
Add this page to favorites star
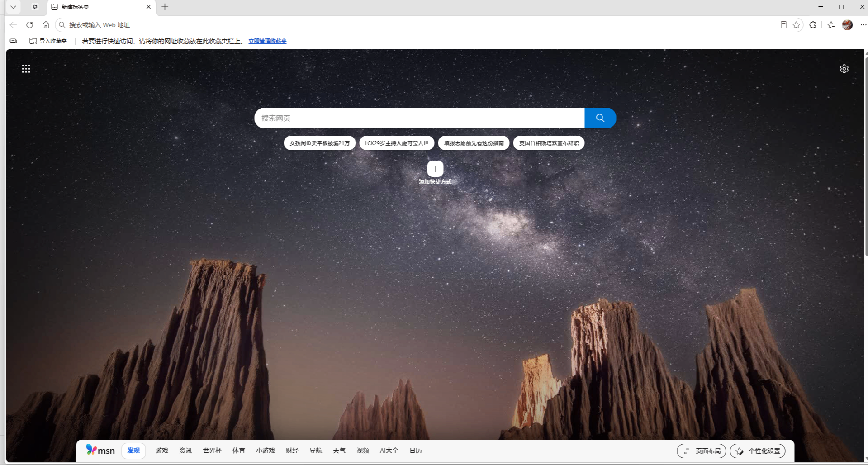tap(797, 25)
